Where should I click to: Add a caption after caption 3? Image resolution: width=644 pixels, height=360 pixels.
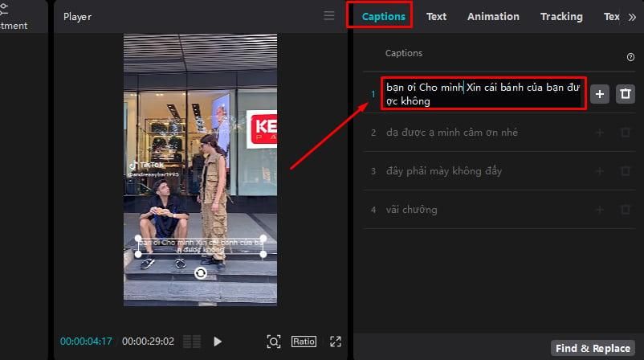coord(600,171)
